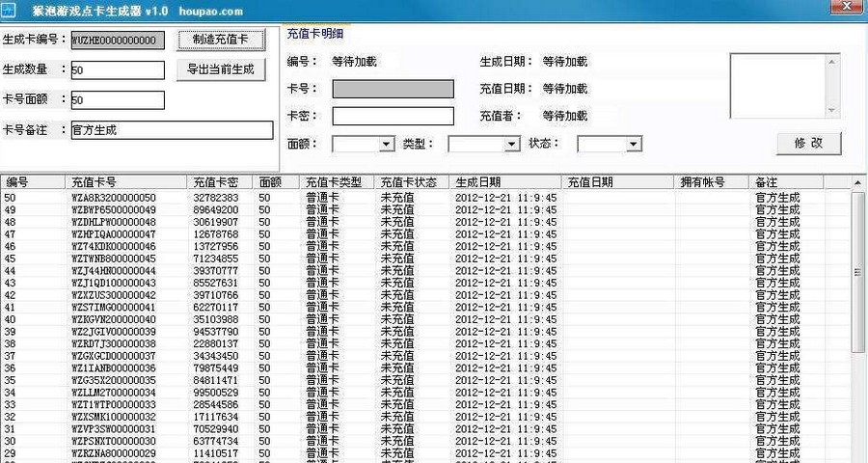Click the 卡号备注 input field
868x463 pixels.
click(x=173, y=131)
